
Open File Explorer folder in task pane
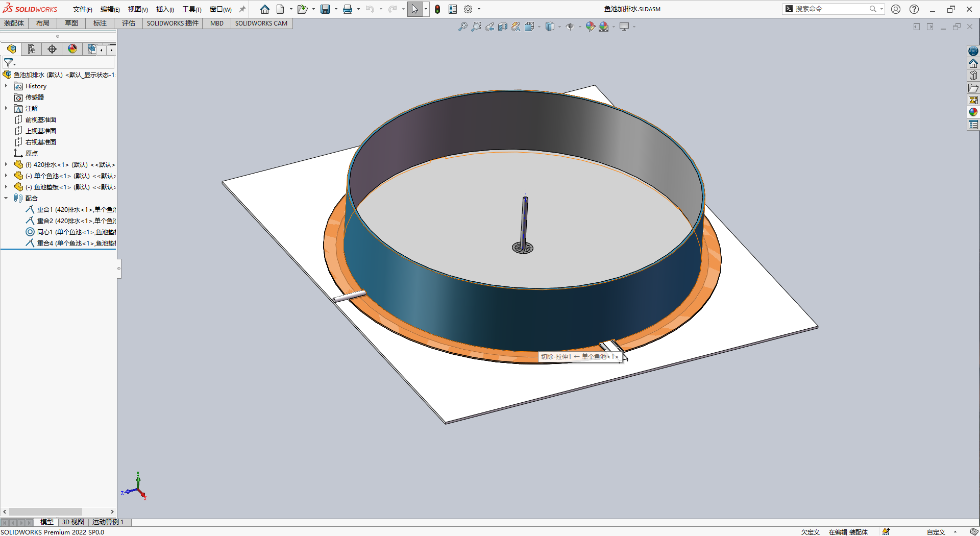[973, 88]
